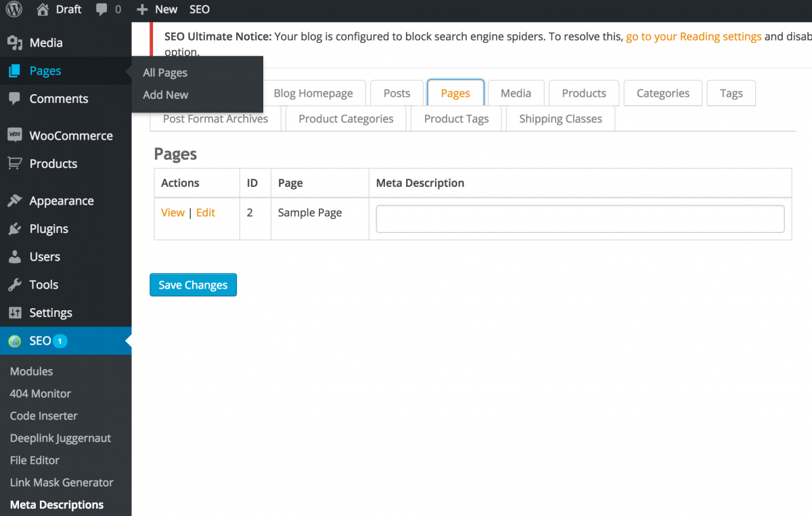Screen dimensions: 812x516
Task: Switch to the Posts tab
Action: (397, 92)
